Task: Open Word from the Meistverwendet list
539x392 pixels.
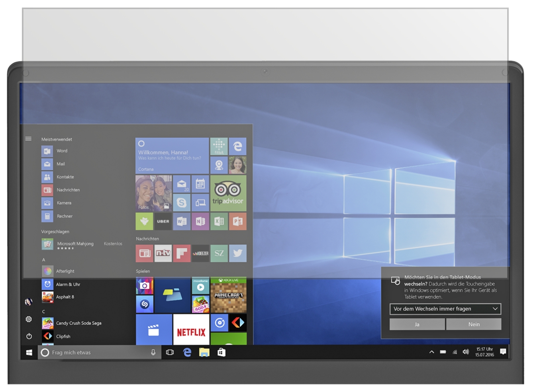Action: (x=55, y=151)
